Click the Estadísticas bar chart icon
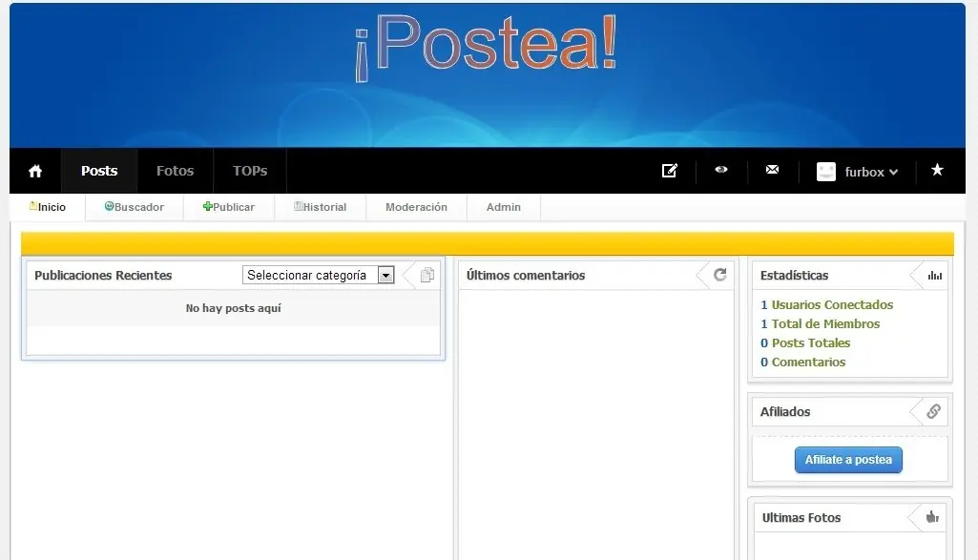 click(934, 276)
